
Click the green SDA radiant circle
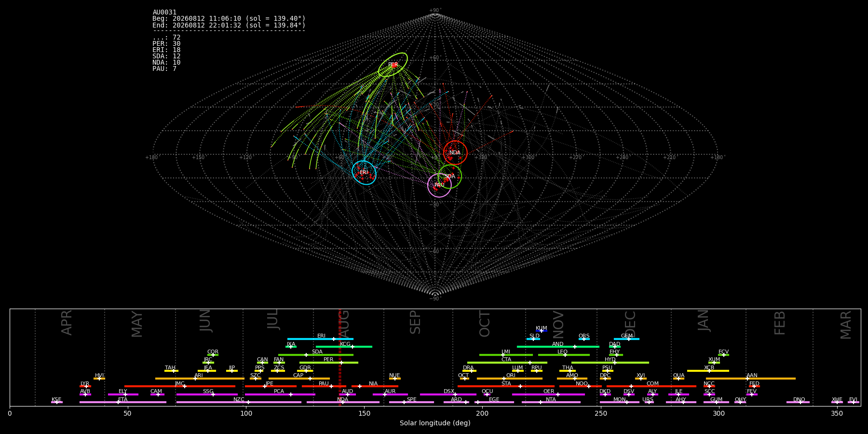pos(450,176)
